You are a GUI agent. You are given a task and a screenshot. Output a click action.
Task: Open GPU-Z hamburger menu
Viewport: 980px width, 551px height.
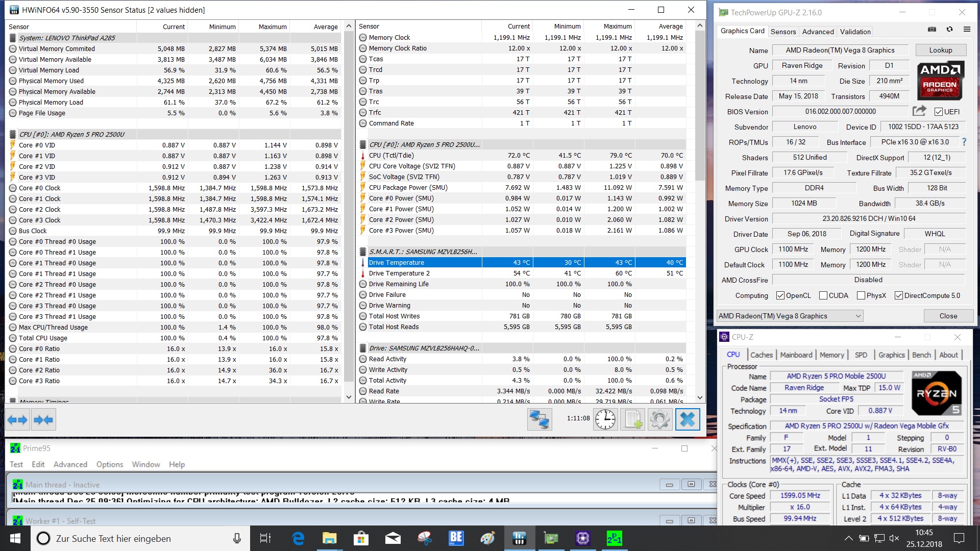pyautogui.click(x=967, y=30)
